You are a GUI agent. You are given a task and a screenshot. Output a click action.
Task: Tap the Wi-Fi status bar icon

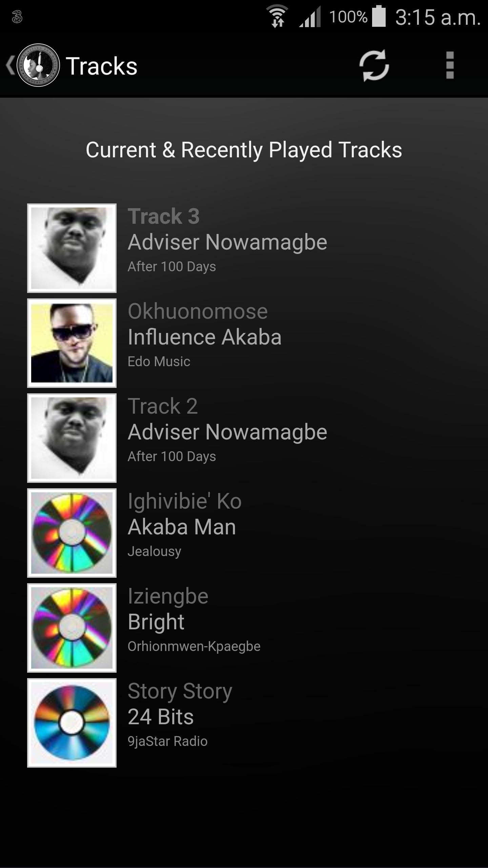point(278,16)
